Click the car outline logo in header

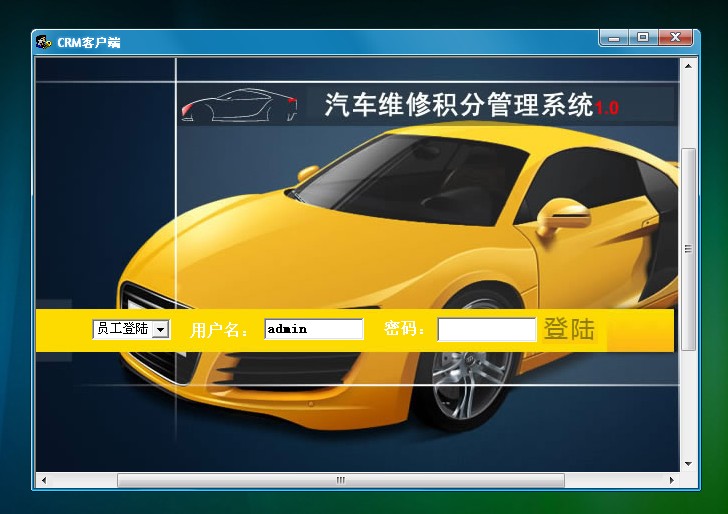(240, 105)
